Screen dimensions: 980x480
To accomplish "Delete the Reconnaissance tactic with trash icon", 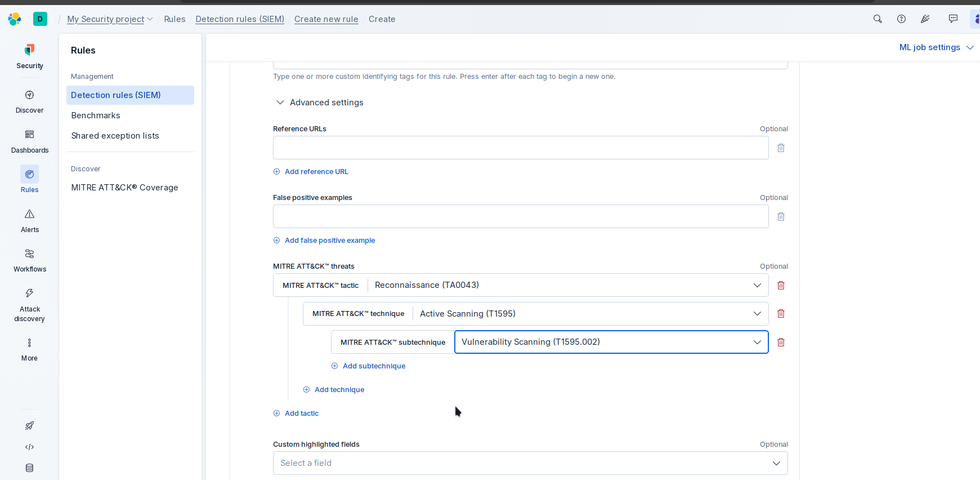I will pyautogui.click(x=781, y=286).
